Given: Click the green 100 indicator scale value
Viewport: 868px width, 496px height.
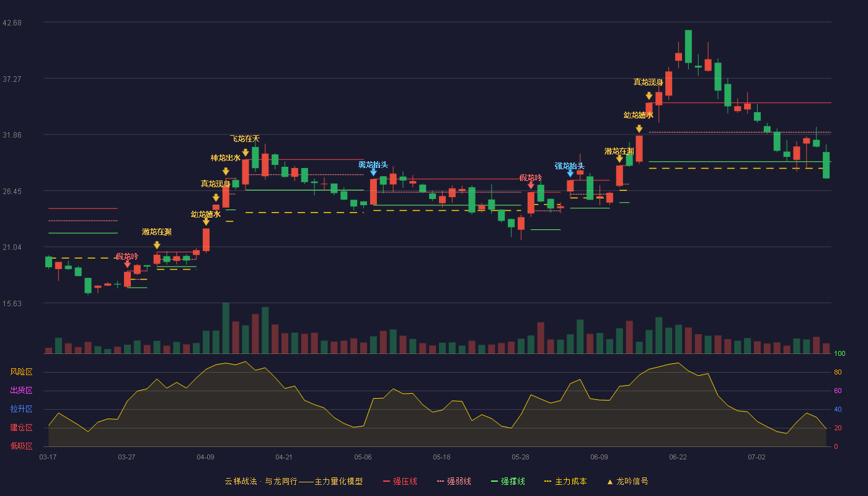Looking at the screenshot, I should click(x=839, y=354).
